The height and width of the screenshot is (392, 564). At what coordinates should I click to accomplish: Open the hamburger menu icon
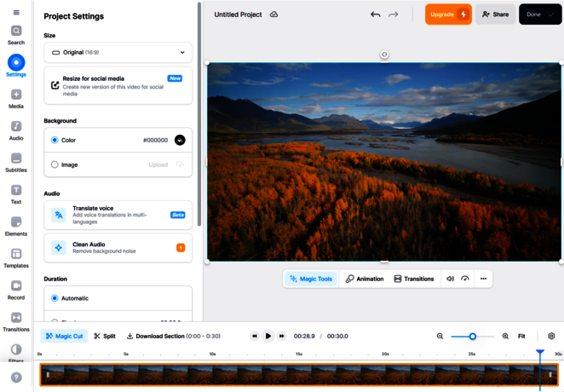point(16,13)
